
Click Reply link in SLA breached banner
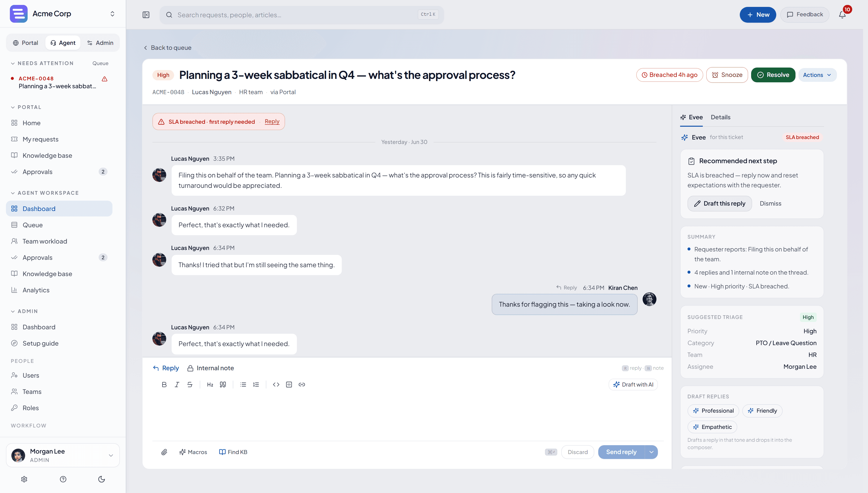click(x=272, y=122)
